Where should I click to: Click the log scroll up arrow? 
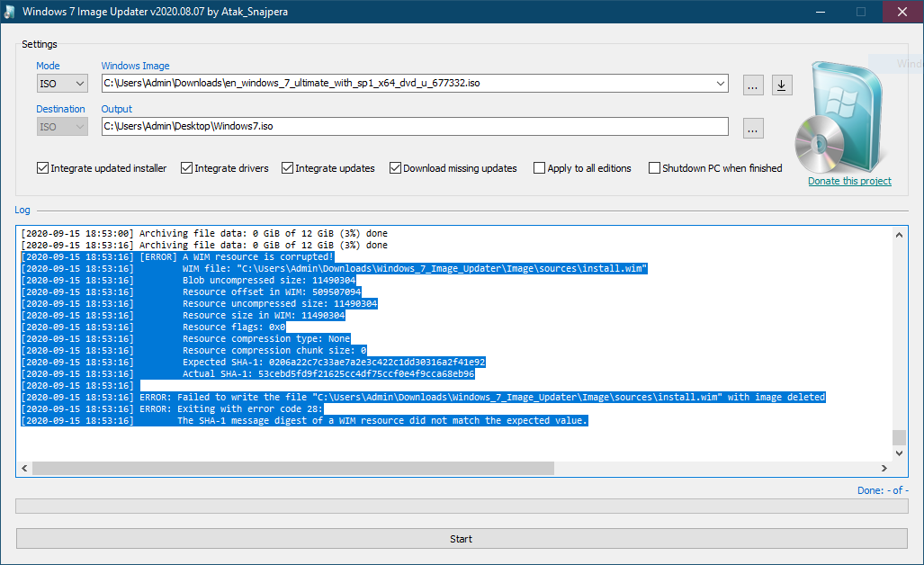899,235
